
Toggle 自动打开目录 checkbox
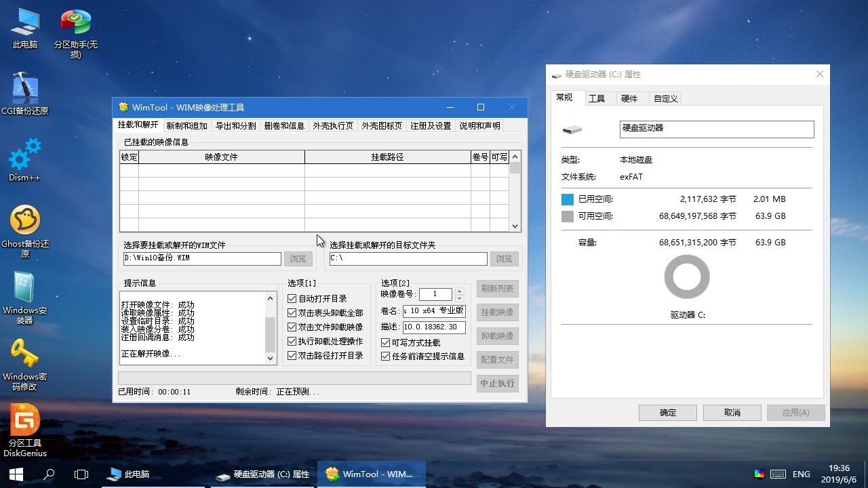point(317,298)
